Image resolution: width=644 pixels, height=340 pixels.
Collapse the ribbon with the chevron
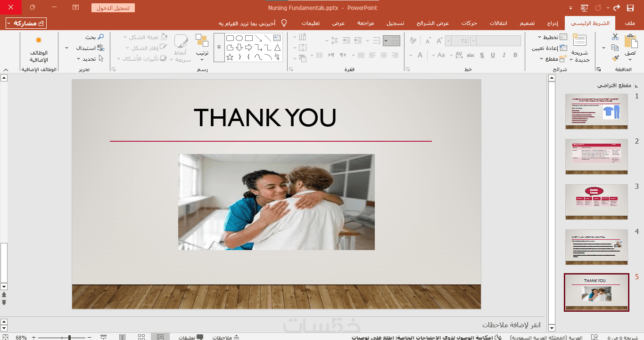coord(5,69)
